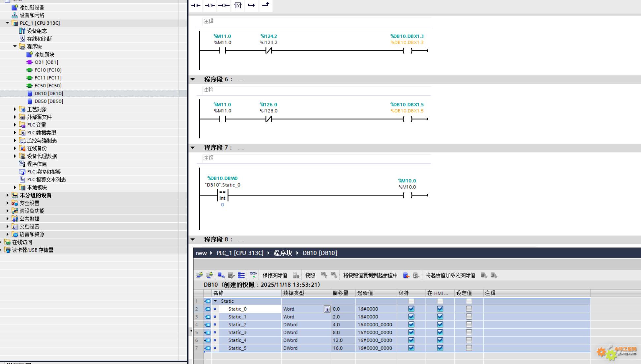This screenshot has width=641, height=364.
Task: Click the 程序块 breadcrumb segment
Action: click(x=283, y=253)
